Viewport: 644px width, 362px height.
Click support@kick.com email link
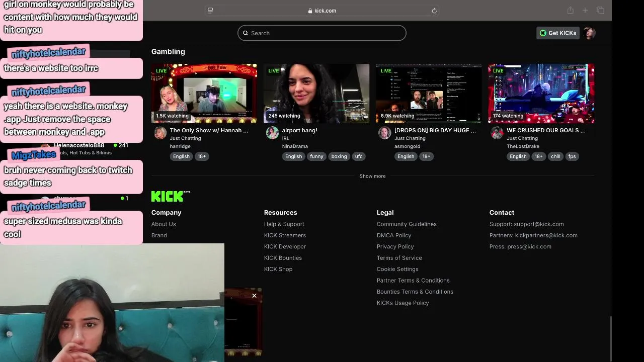[x=538, y=224]
